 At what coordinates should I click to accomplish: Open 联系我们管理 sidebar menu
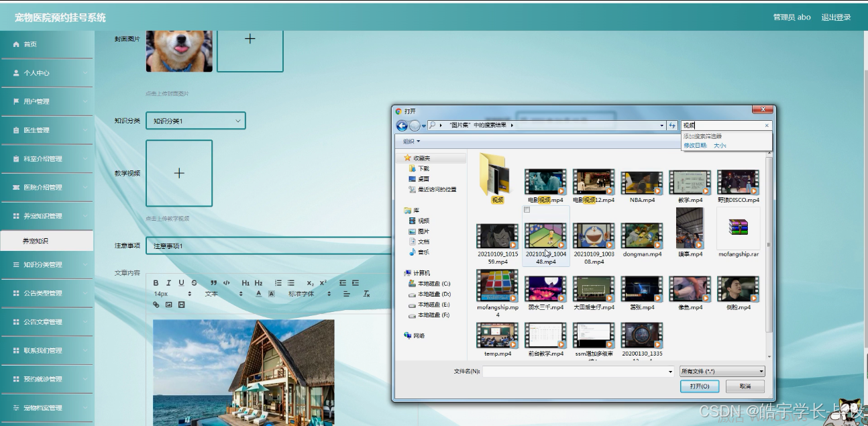click(47, 350)
